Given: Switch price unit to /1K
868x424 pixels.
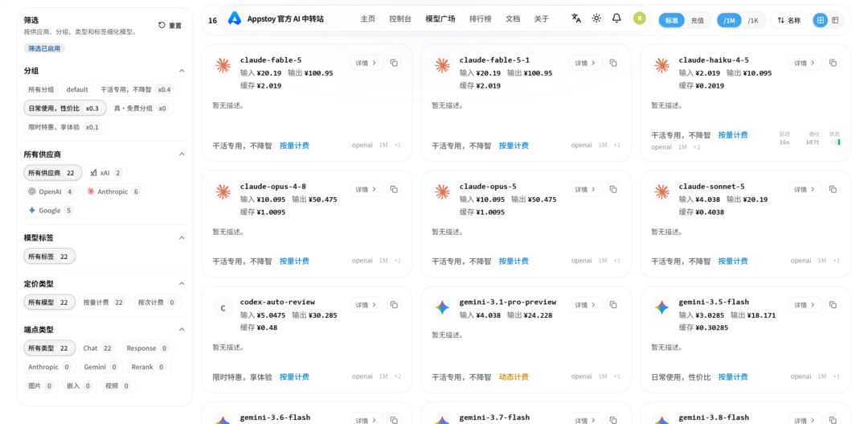Looking at the screenshot, I should pyautogui.click(x=753, y=20).
